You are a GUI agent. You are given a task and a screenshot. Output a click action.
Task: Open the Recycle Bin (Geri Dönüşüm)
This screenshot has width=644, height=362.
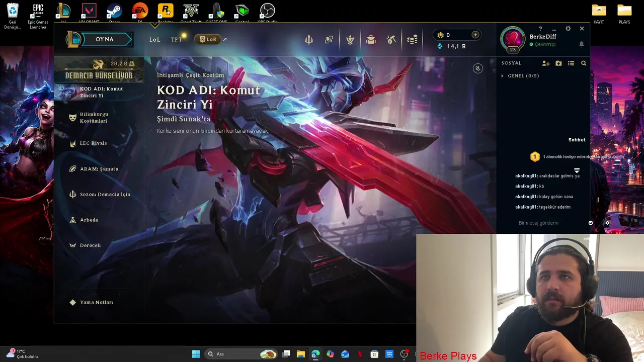13,15
